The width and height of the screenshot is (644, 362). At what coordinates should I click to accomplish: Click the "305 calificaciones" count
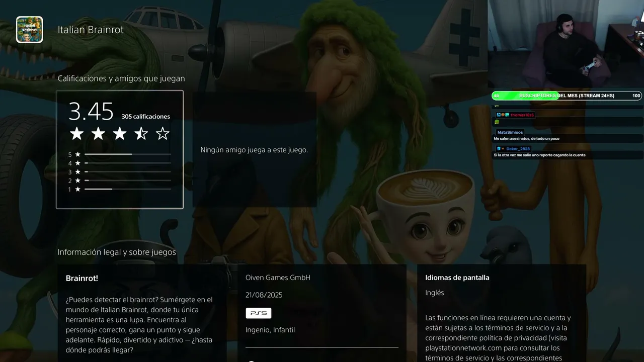[146, 117]
